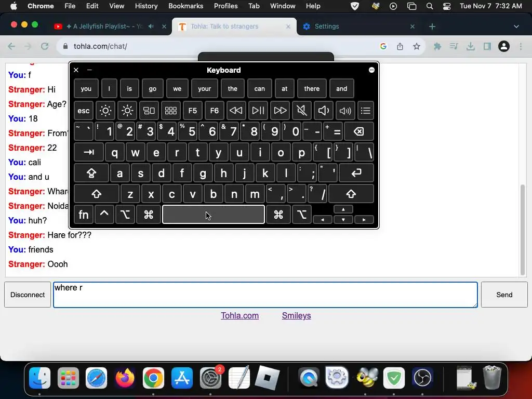Toggle the right command key
Viewport: 532px width, 399px height.
click(278, 215)
